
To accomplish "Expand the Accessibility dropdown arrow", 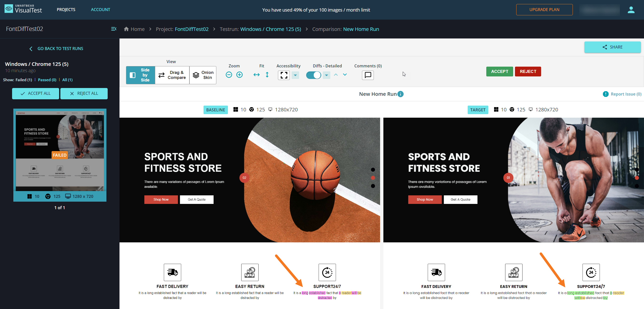I will 295,75.
